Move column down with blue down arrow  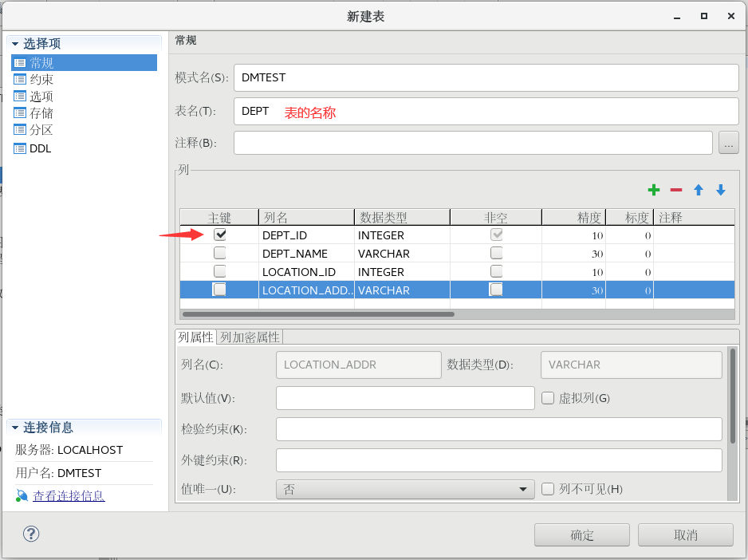[721, 190]
